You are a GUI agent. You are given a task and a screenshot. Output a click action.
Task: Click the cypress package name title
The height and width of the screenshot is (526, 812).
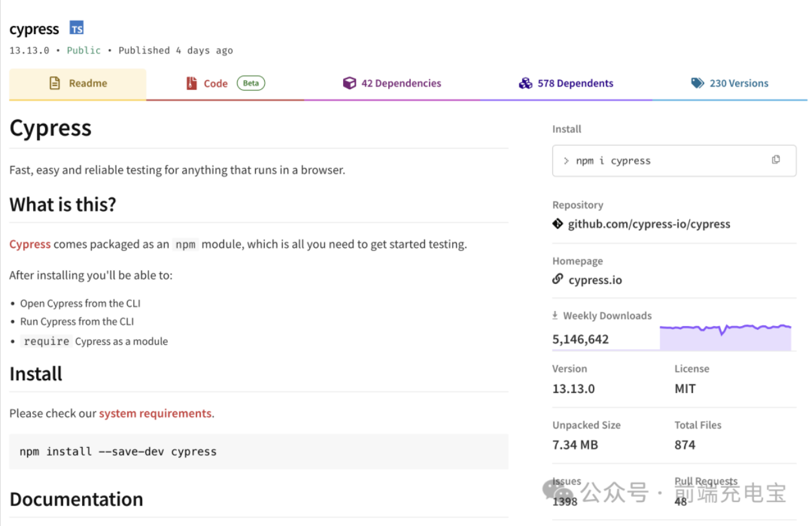pos(34,29)
